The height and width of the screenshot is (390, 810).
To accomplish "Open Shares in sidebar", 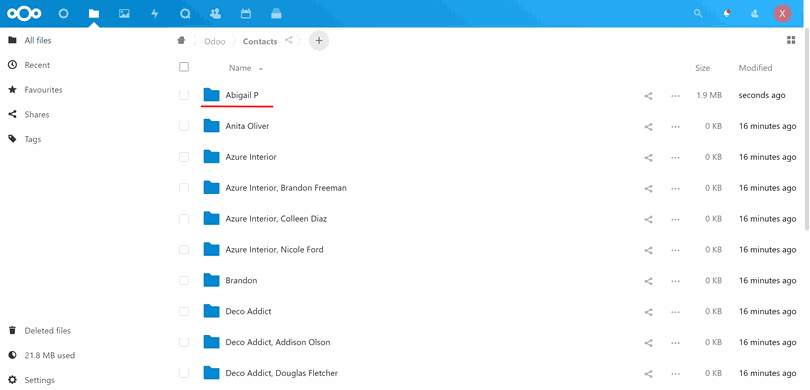I will (37, 115).
